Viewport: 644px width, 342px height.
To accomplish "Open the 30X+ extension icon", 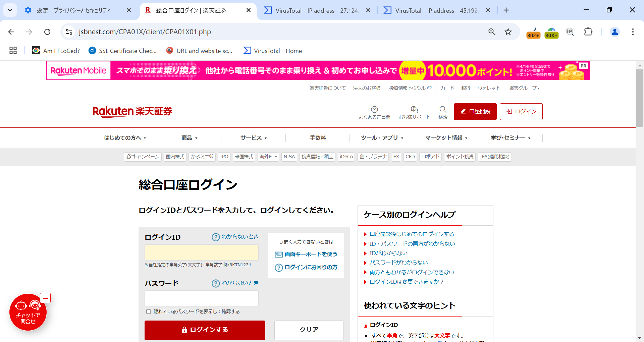I will pos(551,33).
